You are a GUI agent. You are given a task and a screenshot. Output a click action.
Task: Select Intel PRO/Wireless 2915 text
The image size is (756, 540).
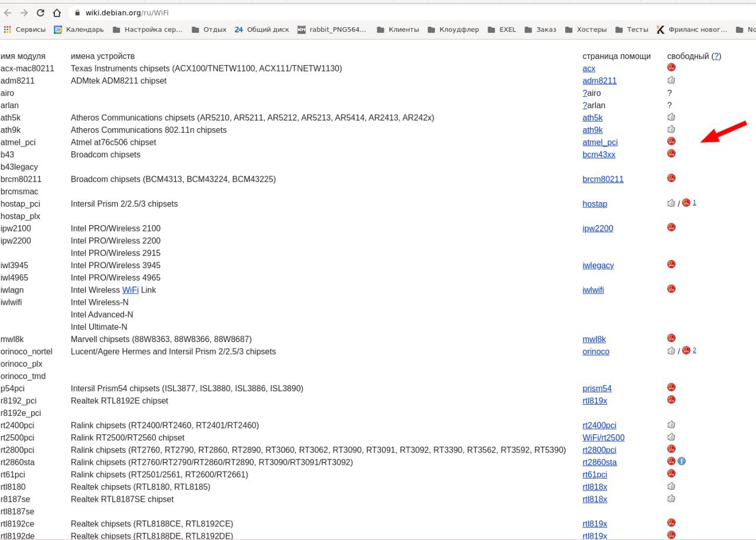pyautogui.click(x=116, y=253)
